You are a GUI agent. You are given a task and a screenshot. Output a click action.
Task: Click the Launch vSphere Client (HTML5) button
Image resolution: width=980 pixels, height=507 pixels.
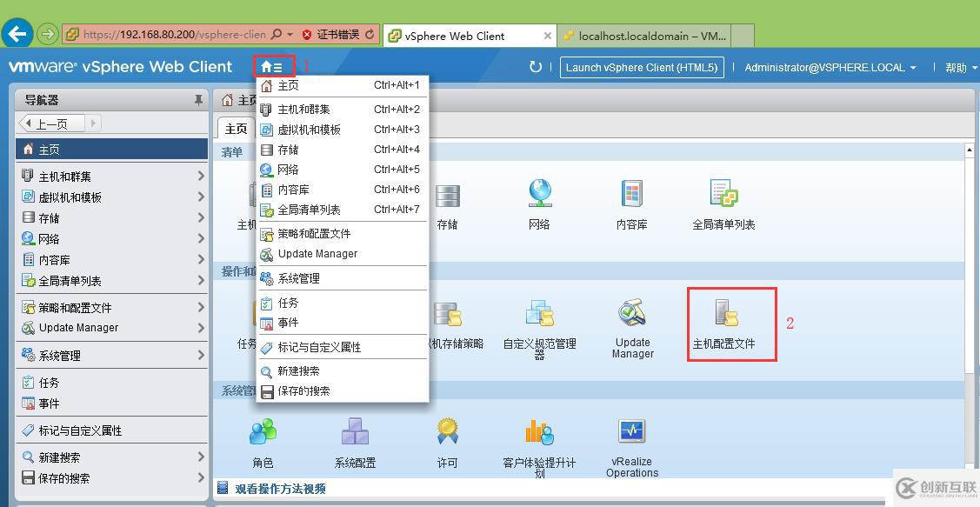click(642, 67)
